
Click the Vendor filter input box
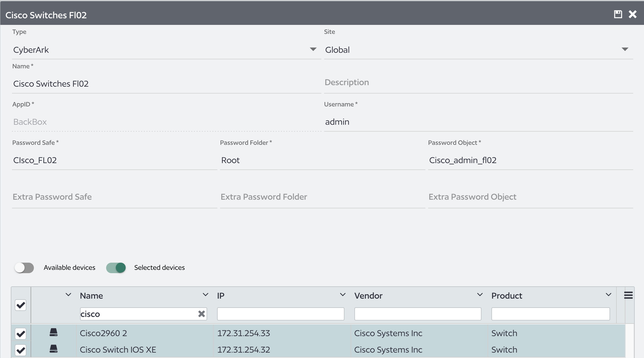pyautogui.click(x=417, y=314)
